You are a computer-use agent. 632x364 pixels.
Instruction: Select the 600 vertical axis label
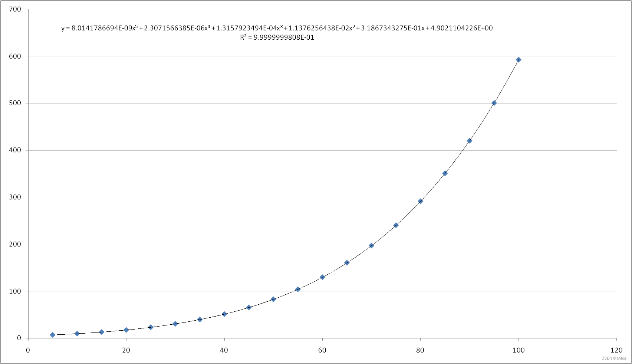(15, 56)
